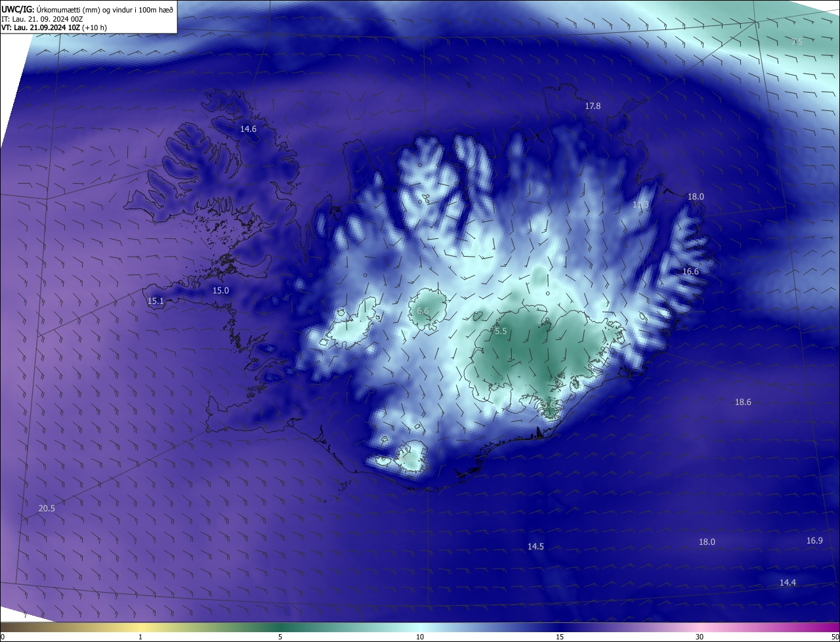
Task: Click the 5.5 value on the map
Action: click(x=501, y=332)
